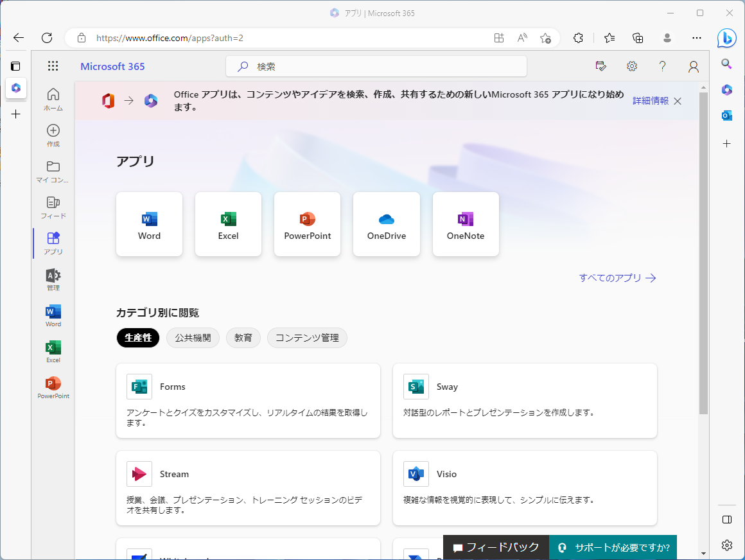
Task: Select the 生産性 category filter
Action: [138, 338]
